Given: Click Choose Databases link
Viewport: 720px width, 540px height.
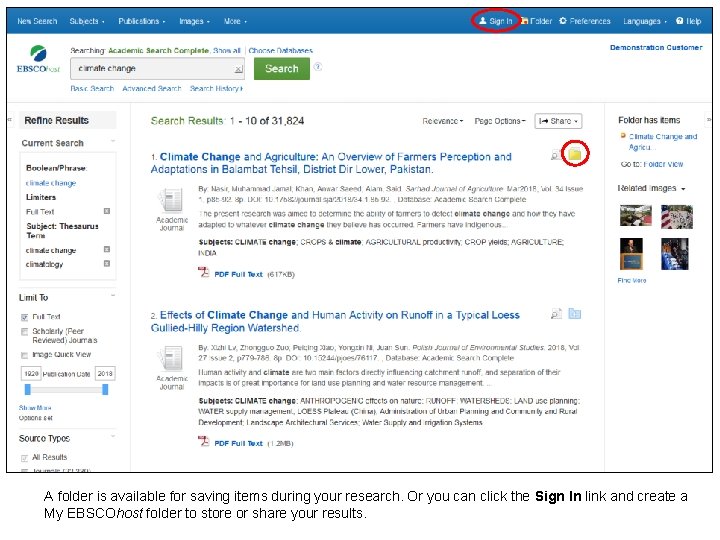Looking at the screenshot, I should click(281, 51).
